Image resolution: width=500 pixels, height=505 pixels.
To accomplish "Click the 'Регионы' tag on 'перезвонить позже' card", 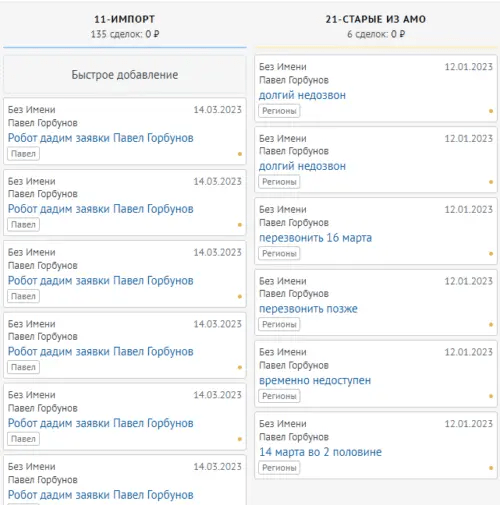I will click(x=279, y=324).
